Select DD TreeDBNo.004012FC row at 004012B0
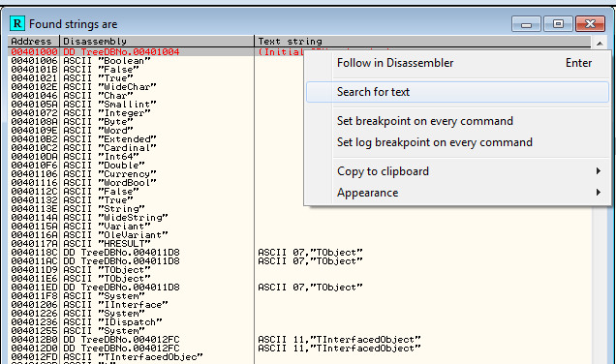This screenshot has height=364, width=616. click(x=299, y=339)
